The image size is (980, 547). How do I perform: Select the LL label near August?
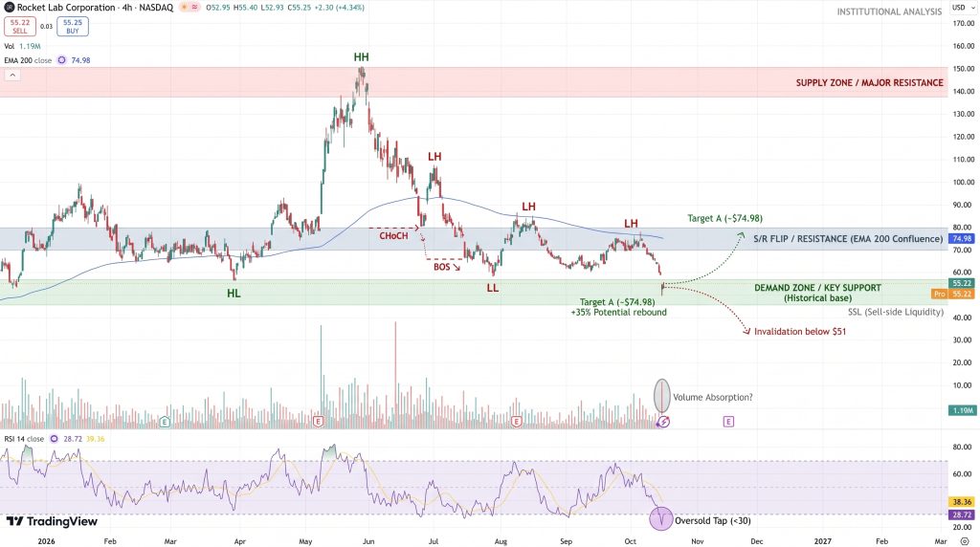(x=493, y=288)
